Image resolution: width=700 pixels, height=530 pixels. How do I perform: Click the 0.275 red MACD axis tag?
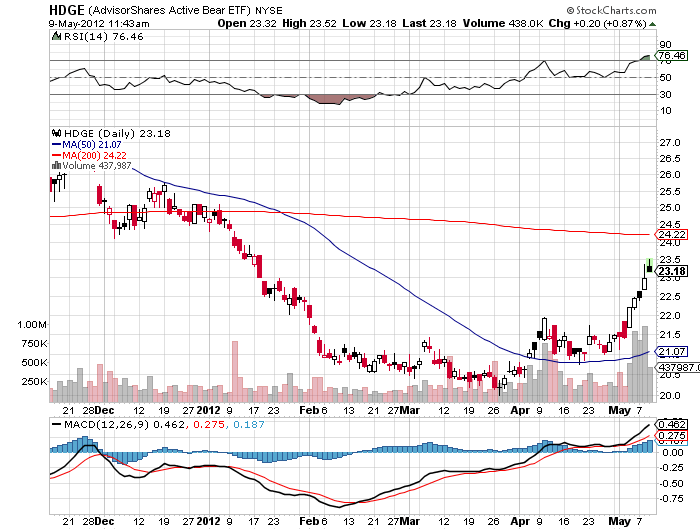click(x=671, y=435)
